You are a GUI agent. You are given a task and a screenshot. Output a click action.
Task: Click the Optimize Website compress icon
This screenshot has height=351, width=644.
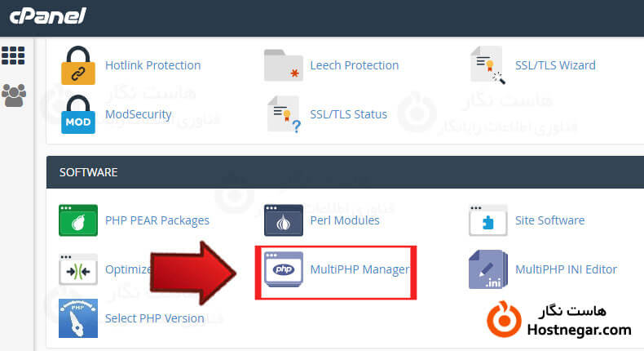pyautogui.click(x=78, y=269)
